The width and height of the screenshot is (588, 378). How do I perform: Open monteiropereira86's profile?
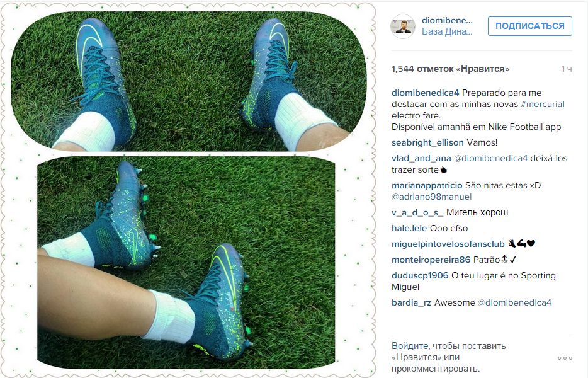point(431,260)
